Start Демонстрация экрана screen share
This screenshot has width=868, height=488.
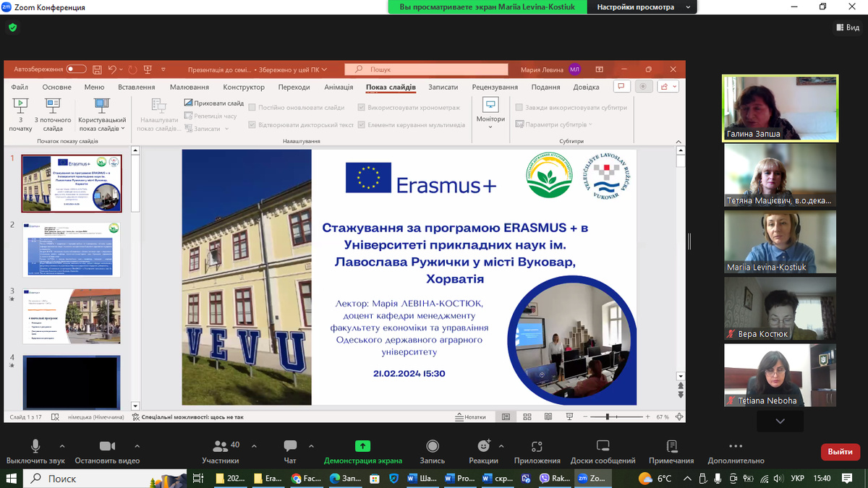point(362,452)
